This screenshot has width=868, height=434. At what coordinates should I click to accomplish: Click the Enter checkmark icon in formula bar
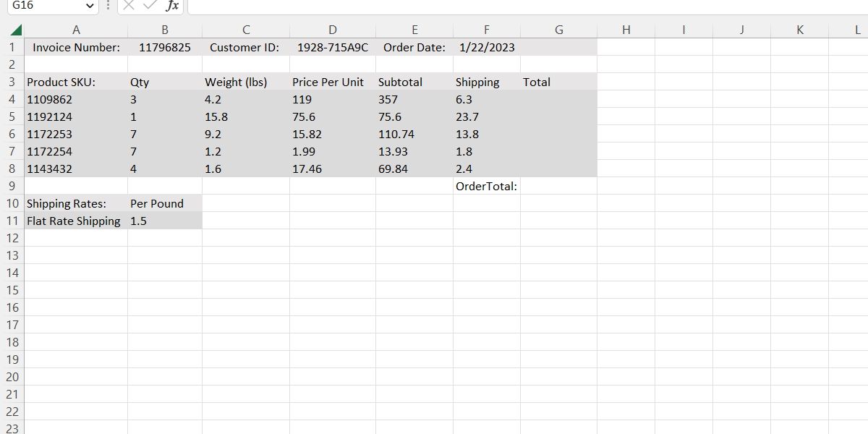pyautogui.click(x=150, y=6)
